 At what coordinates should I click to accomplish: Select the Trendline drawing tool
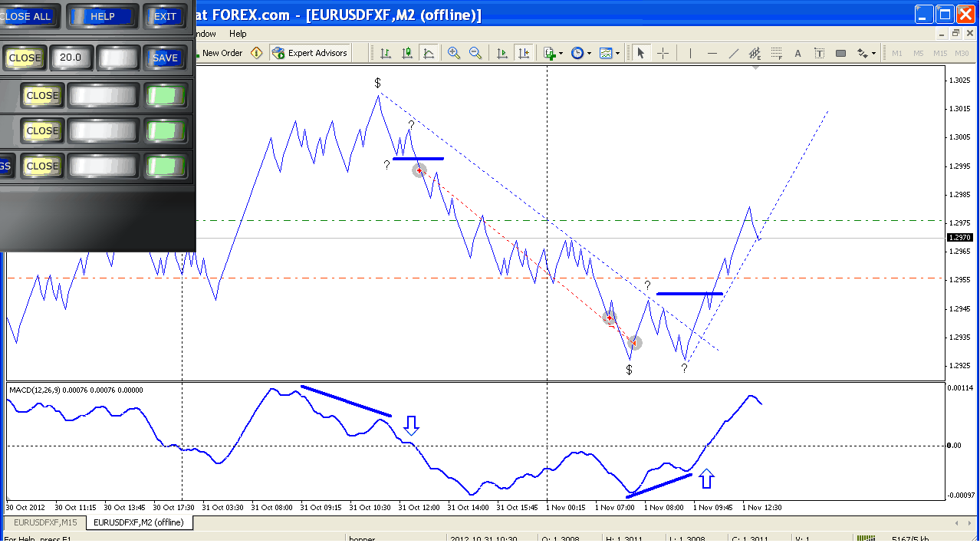pyautogui.click(x=733, y=53)
